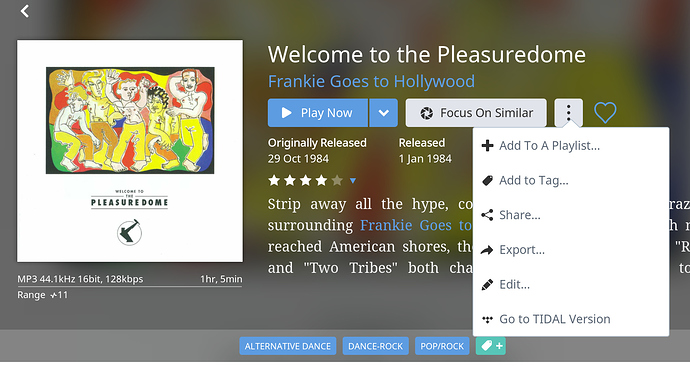The width and height of the screenshot is (690, 372).
Task: Click the 29 Oct 1984 original release date
Action: point(298,159)
